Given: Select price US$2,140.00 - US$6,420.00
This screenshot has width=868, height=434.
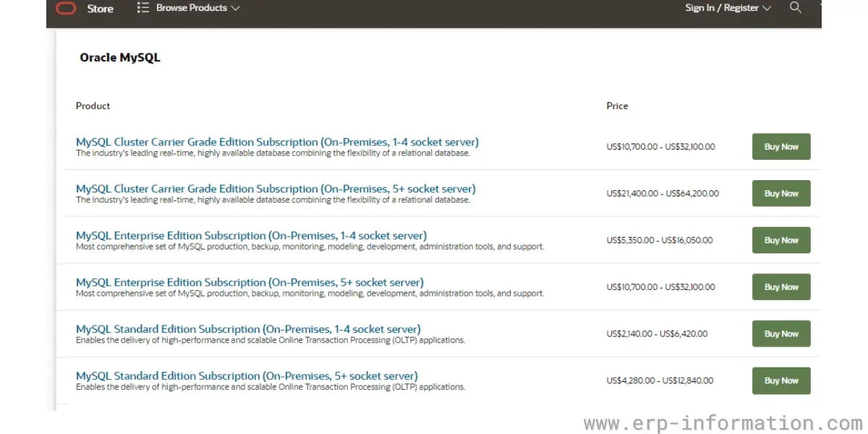Looking at the screenshot, I should pos(657,334).
